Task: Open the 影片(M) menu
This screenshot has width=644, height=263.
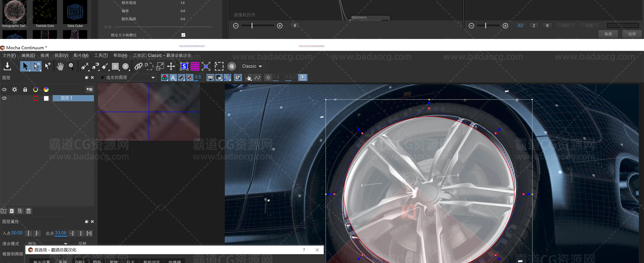Action: (x=81, y=55)
